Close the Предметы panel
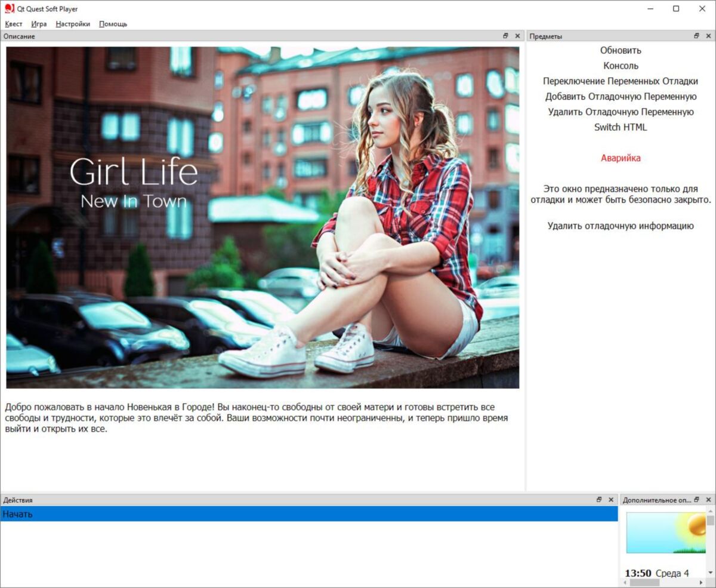716x588 pixels. pyautogui.click(x=708, y=36)
